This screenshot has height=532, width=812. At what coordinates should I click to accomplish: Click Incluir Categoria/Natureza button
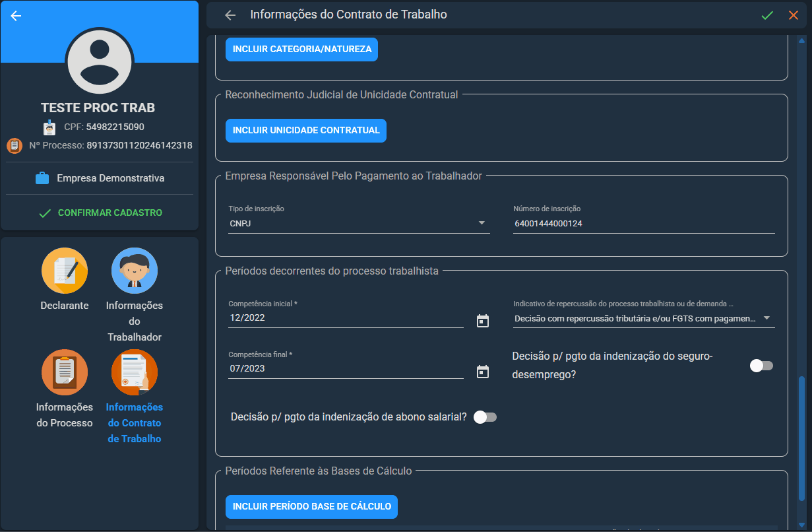pyautogui.click(x=301, y=49)
